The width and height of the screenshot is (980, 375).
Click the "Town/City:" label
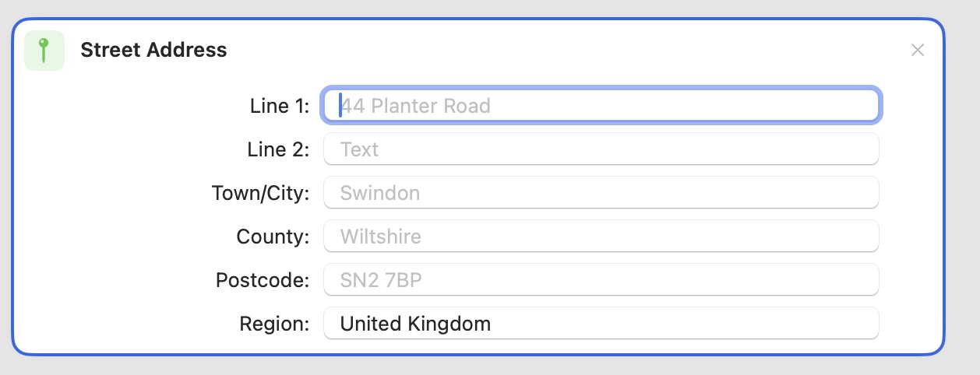click(261, 193)
